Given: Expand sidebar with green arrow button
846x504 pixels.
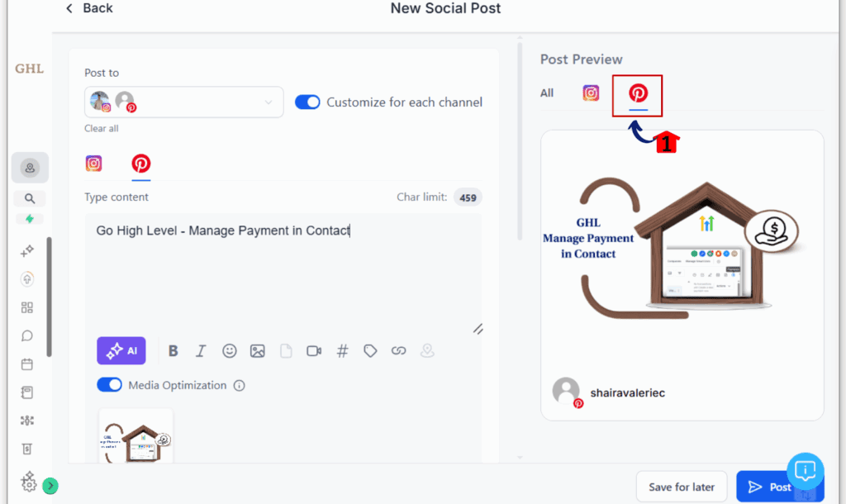Looking at the screenshot, I should [x=50, y=486].
